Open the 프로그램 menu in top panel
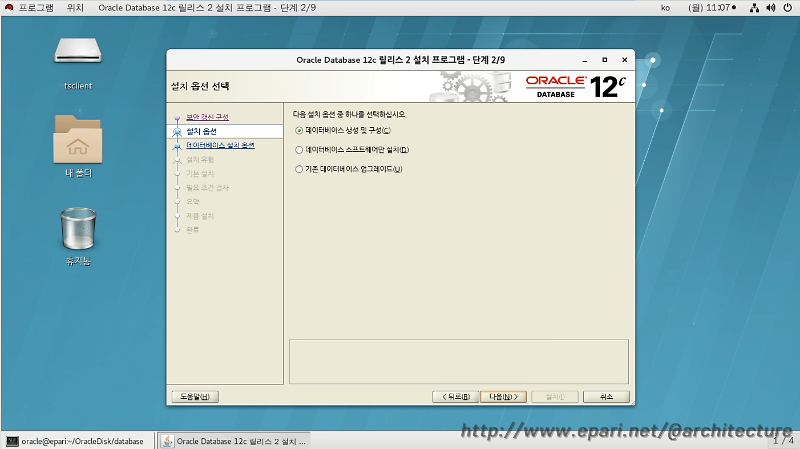Image resolution: width=800 pixels, height=449 pixels. [x=36, y=8]
